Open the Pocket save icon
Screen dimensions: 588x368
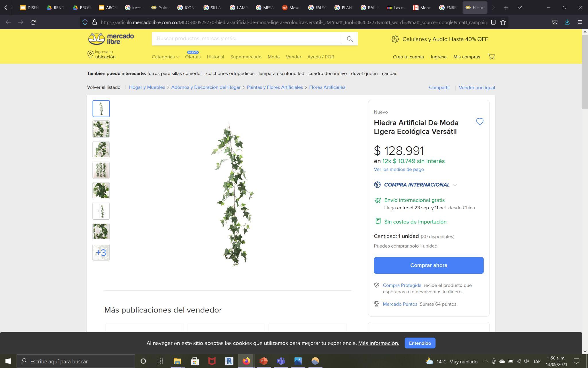555,22
